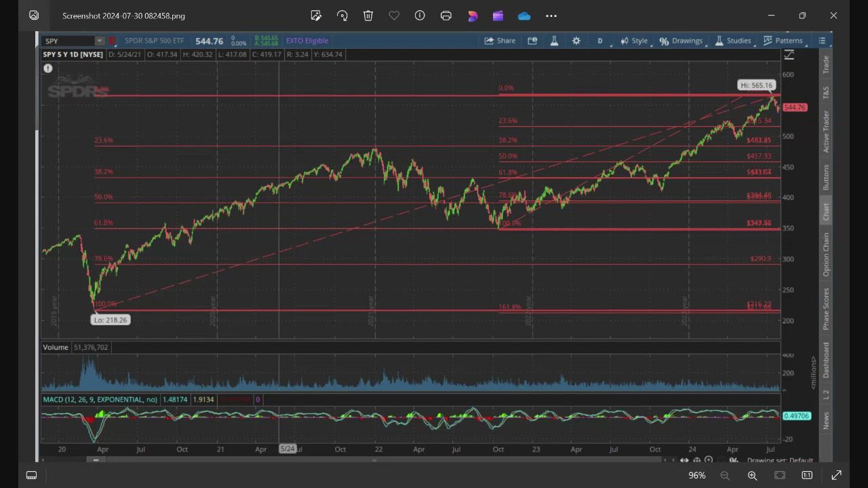868x488 pixels.
Task: Click the red color link swatch beside symbol
Action: click(113, 41)
